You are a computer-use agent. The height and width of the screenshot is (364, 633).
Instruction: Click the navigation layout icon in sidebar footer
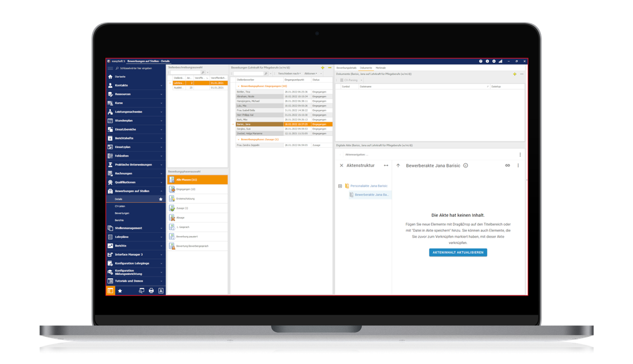tap(110, 291)
